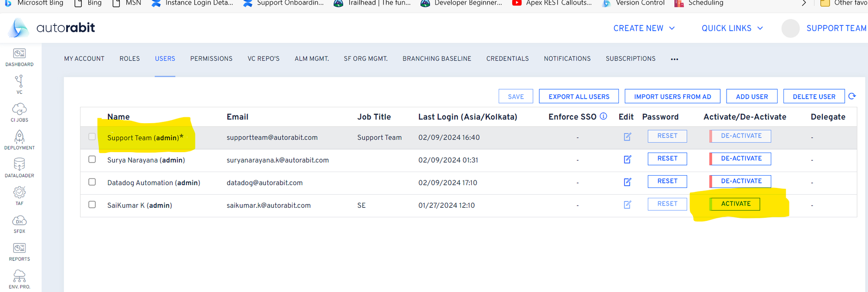The image size is (868, 292).
Task: Edit the Surya Narayana user row
Action: click(627, 159)
